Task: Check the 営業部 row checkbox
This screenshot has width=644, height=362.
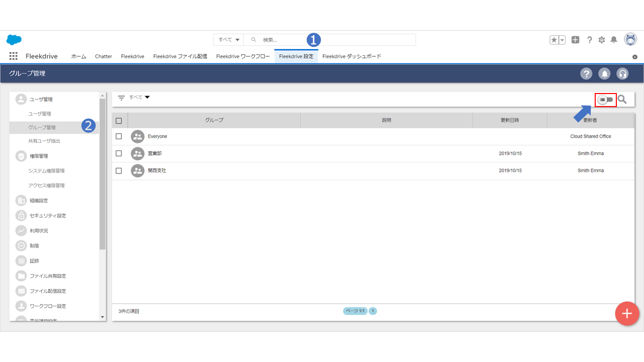Action: [119, 153]
